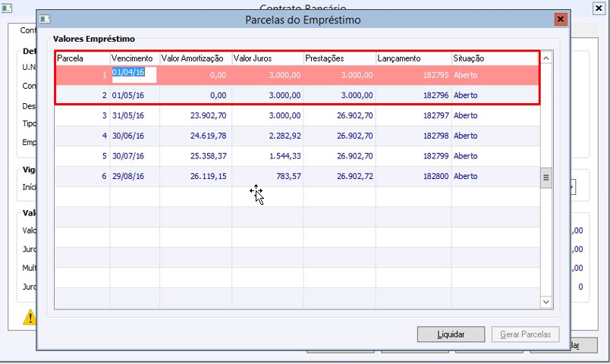Click Aberto status on parcela 5
Image resolution: width=610 pixels, height=364 pixels.
[x=465, y=156]
